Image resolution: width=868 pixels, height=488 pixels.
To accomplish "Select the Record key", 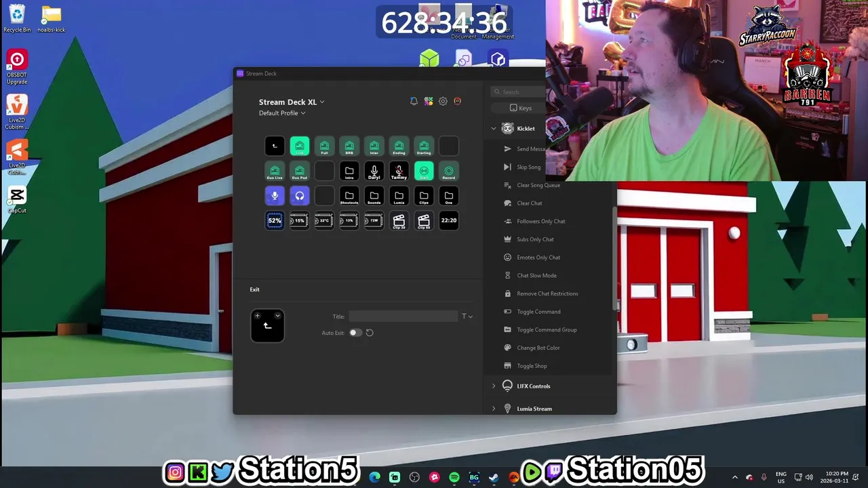I will tap(448, 171).
